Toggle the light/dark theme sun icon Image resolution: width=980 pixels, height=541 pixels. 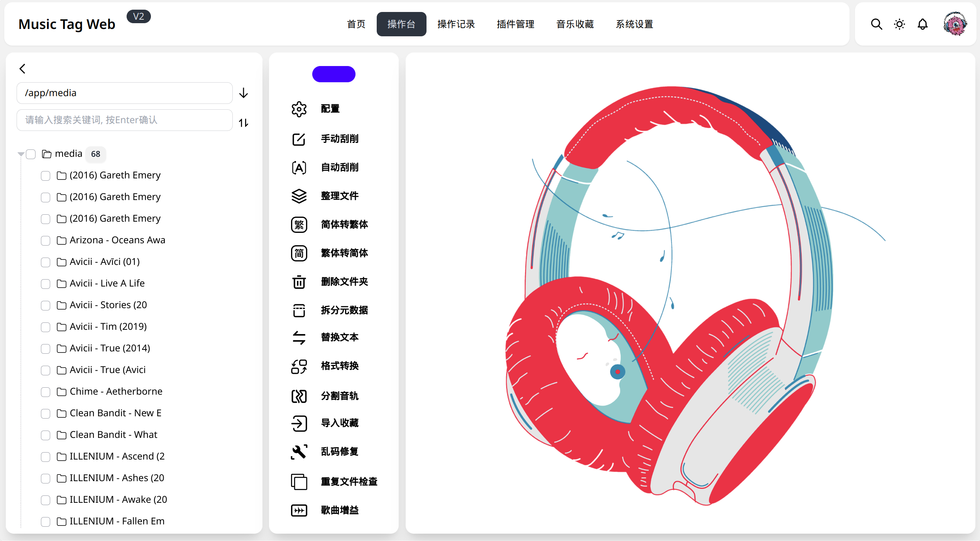coord(899,24)
